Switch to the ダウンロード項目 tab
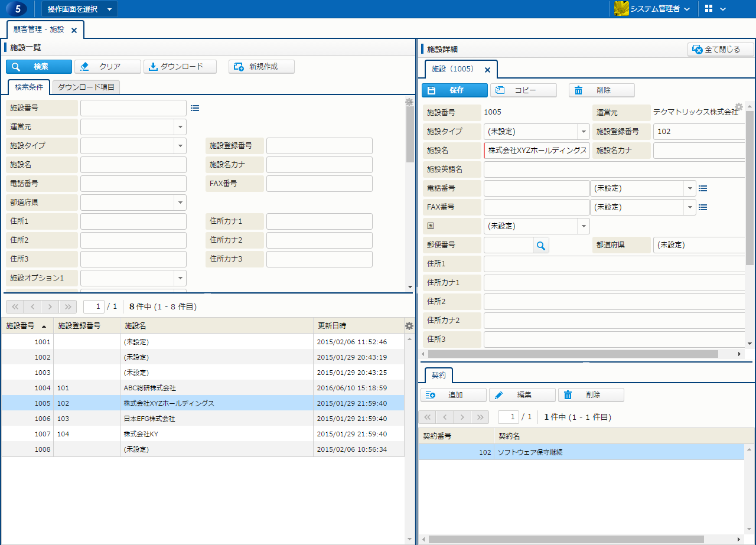The image size is (756, 545). pos(86,87)
